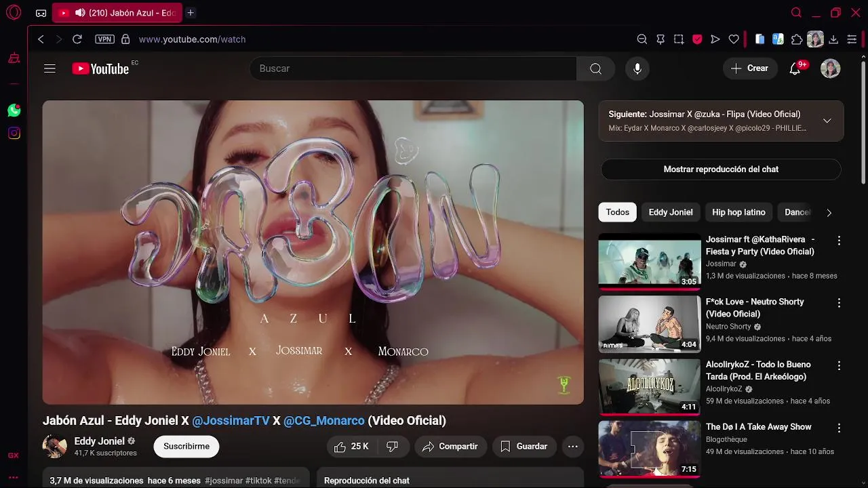The height and width of the screenshot is (488, 868).
Task: Zoom out with the magnifier icon
Action: coord(642,39)
